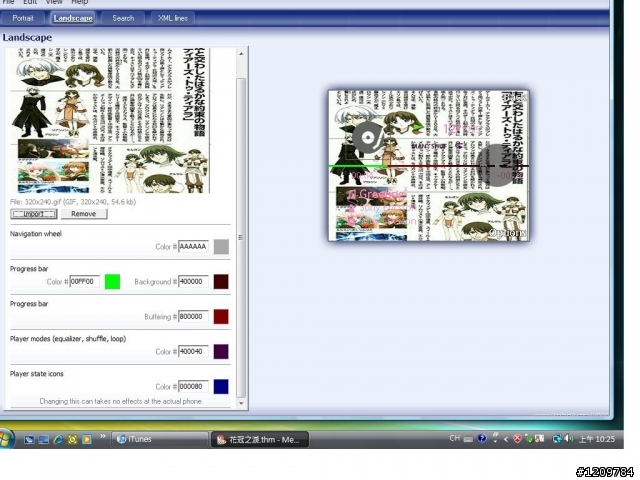Click the landscape theme preview image
Screen dimensions: 640x480
click(x=429, y=165)
